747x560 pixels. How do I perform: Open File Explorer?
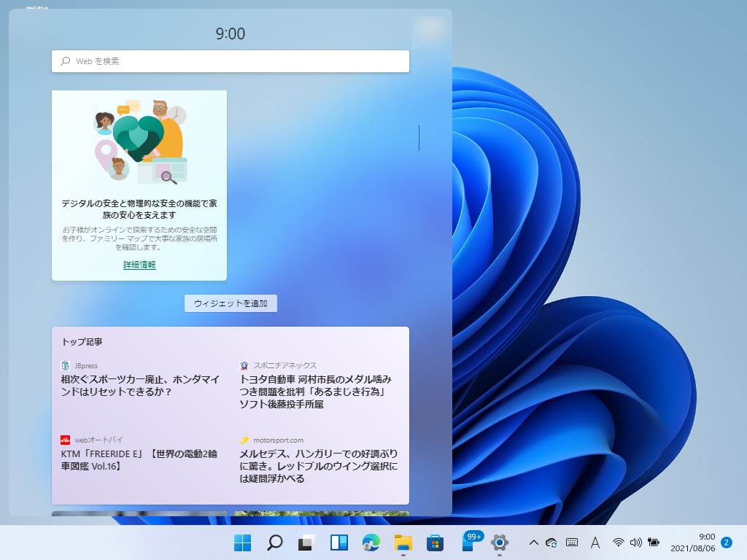[403, 543]
